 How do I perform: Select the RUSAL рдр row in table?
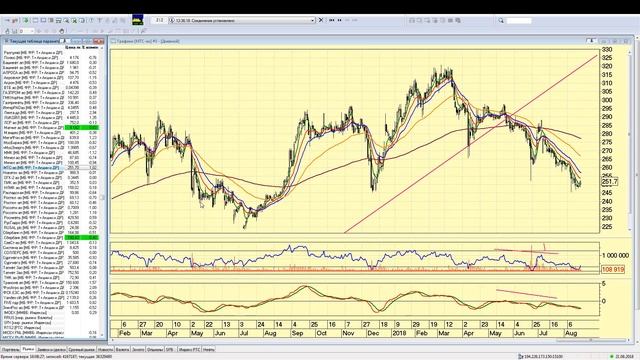[51, 228]
